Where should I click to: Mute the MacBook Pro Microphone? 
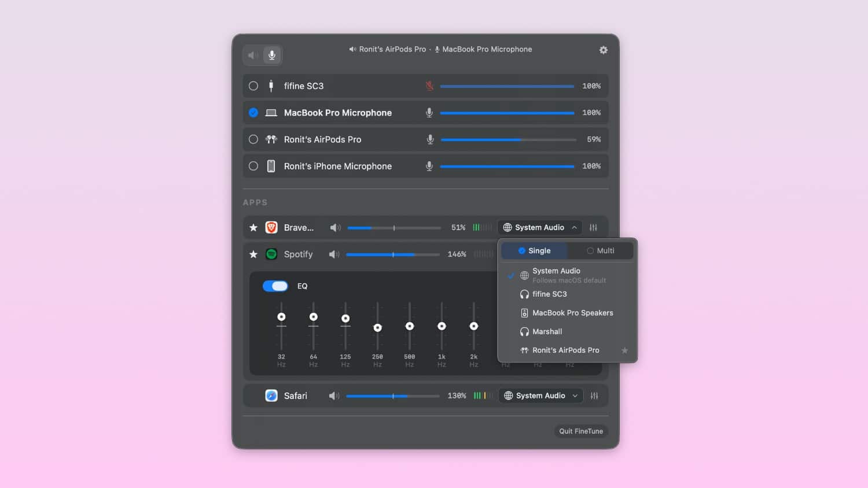click(x=429, y=113)
